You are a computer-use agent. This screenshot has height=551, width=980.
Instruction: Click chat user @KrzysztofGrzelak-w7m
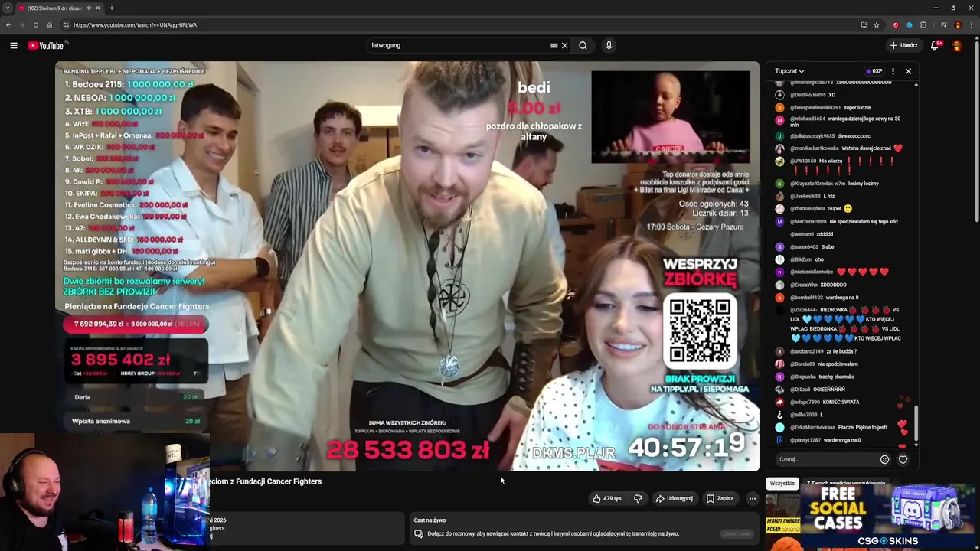point(818,184)
